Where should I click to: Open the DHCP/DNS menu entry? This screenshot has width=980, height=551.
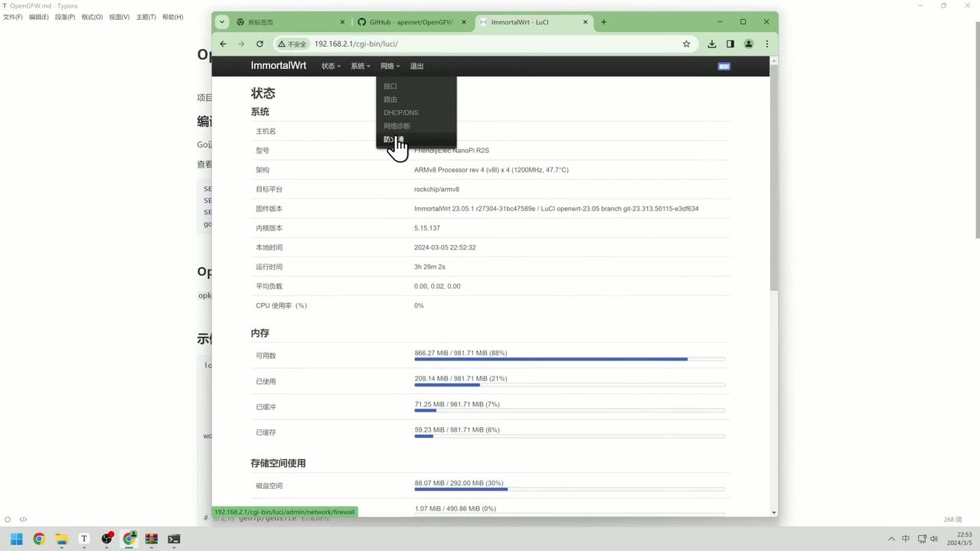tap(400, 112)
